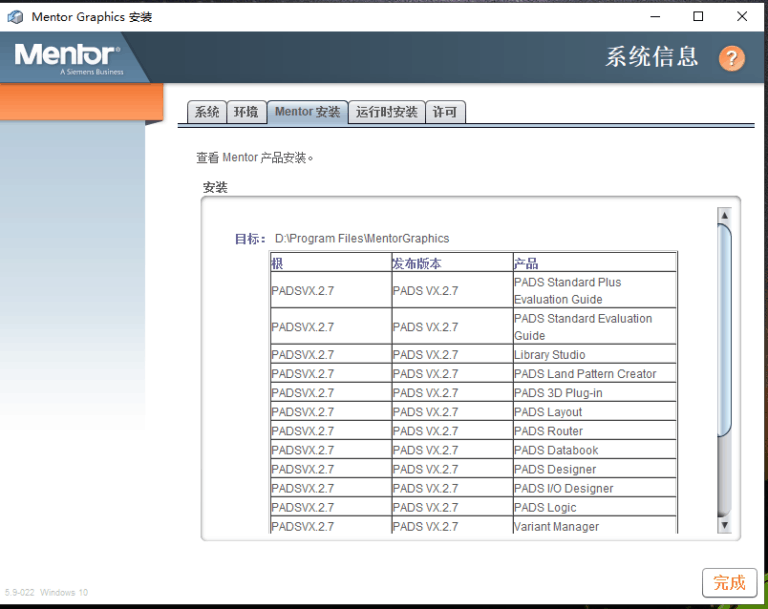Click PADS VX.2.7 release in PADS Databook row
The width and height of the screenshot is (768, 609).
tap(452, 450)
